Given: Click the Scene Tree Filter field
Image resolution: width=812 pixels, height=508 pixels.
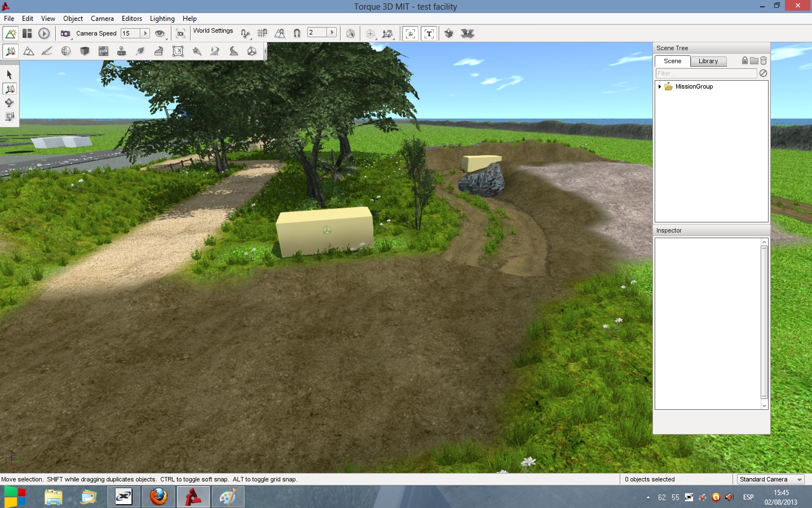Looking at the screenshot, I should [x=706, y=73].
